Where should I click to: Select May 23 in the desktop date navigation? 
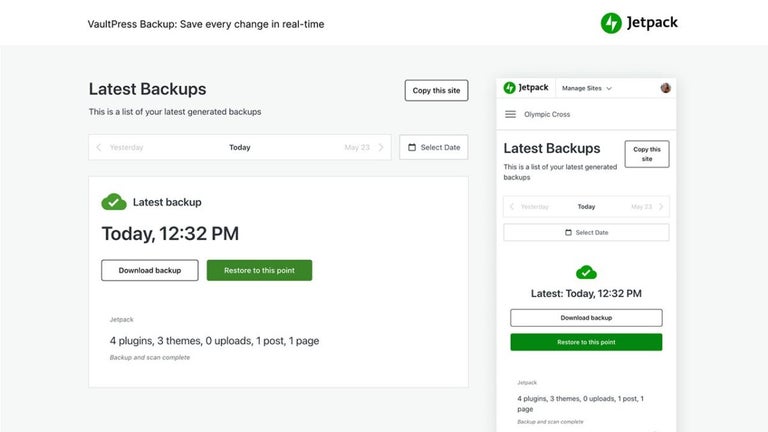356,148
